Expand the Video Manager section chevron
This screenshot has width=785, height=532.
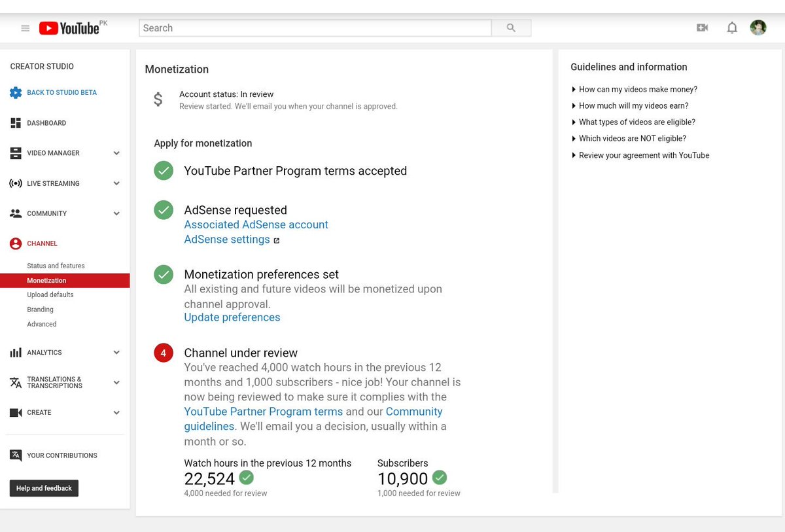(x=116, y=153)
